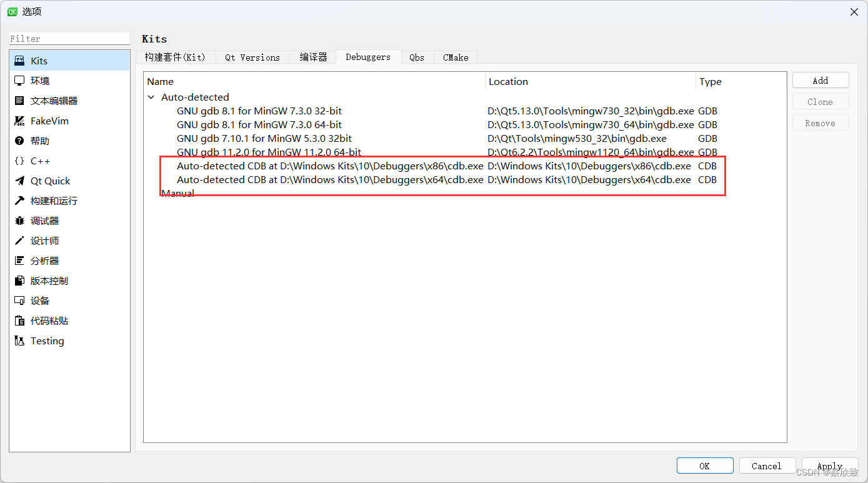868x483 pixels.
Task: Click CDB type of x86 debugger
Action: click(707, 166)
